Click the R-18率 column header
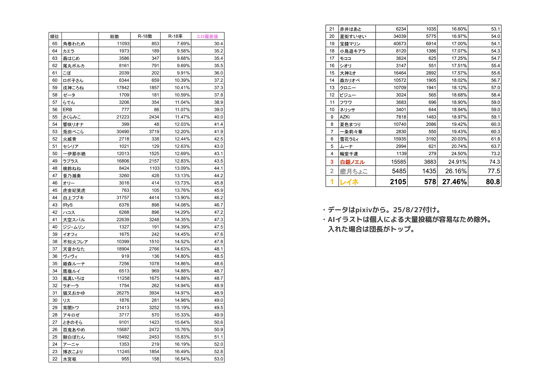Screen dimensions: 554x392 [175, 36]
